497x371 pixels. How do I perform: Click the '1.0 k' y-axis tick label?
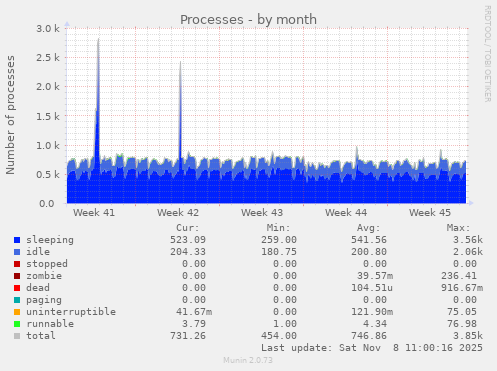48,145
